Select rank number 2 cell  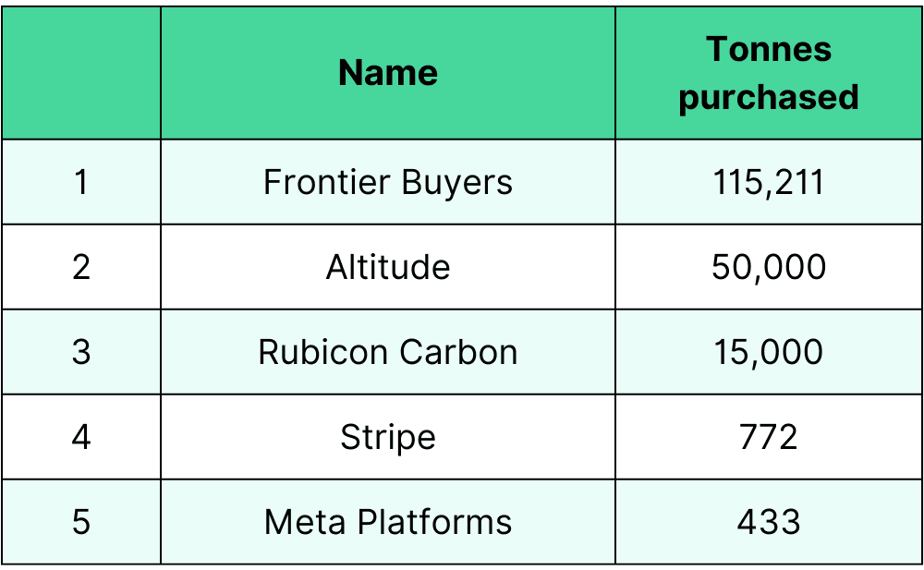coord(81,267)
